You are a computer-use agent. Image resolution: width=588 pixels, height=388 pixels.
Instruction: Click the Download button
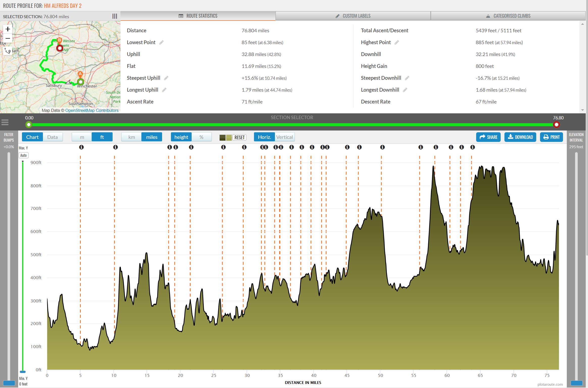click(520, 137)
